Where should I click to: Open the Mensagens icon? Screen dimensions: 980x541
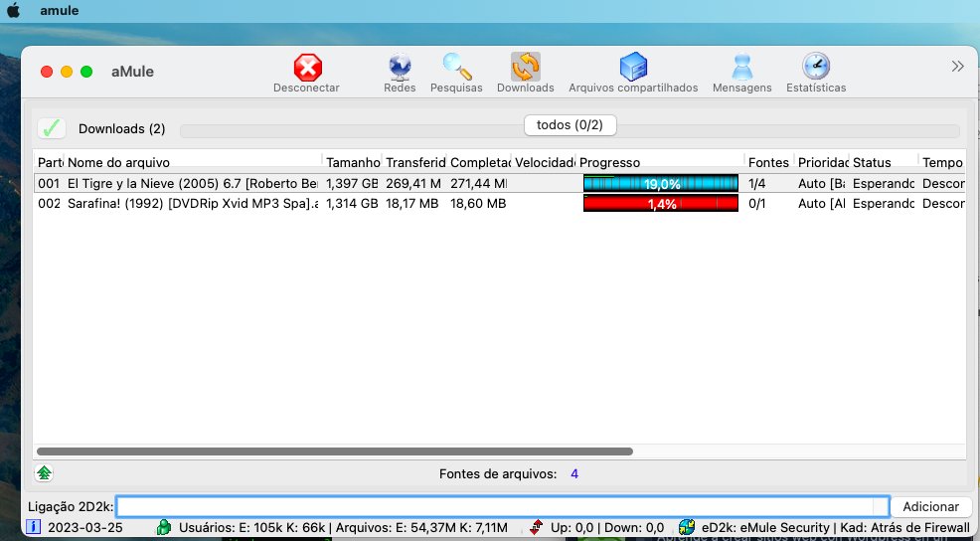741,67
